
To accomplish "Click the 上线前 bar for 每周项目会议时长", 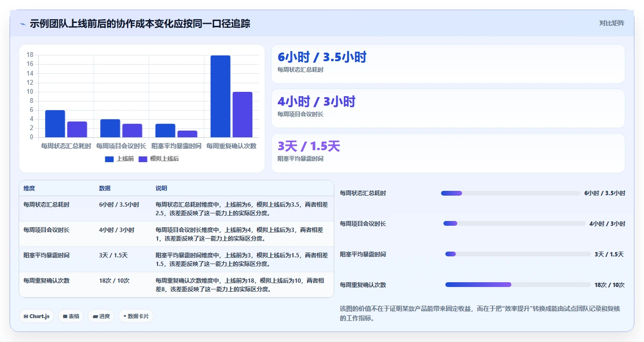I will coord(110,128).
